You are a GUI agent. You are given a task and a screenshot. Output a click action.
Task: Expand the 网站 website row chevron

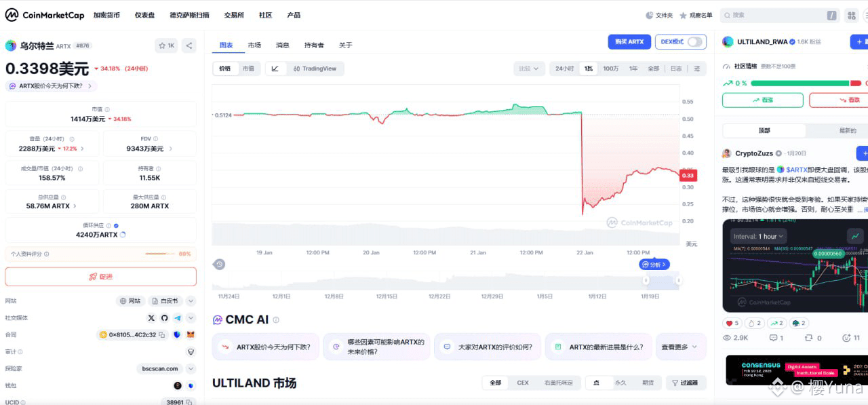tap(191, 301)
